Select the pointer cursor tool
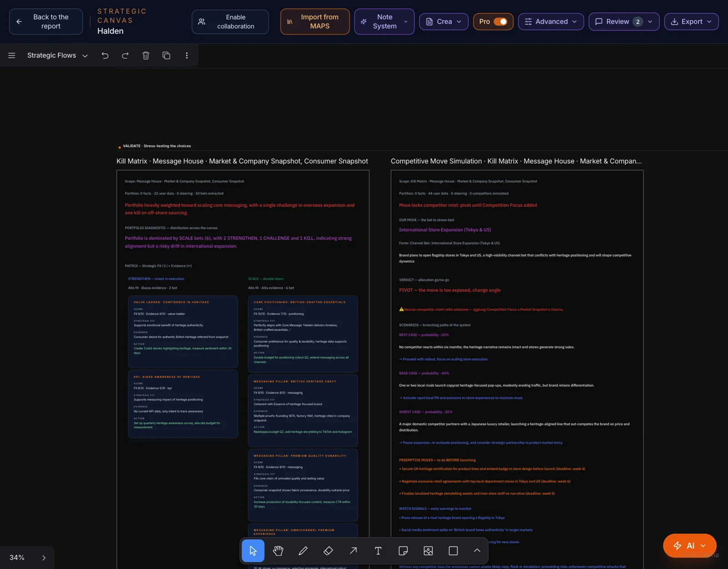Screen dimensions: 728x569 pos(253,551)
